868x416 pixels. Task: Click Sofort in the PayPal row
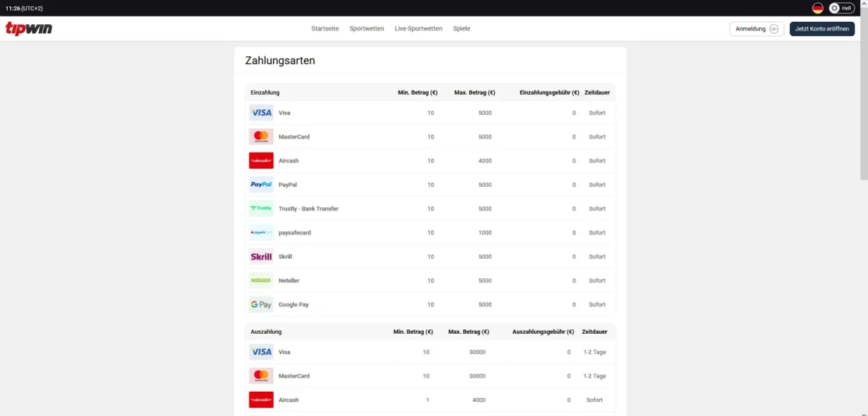[x=597, y=185]
